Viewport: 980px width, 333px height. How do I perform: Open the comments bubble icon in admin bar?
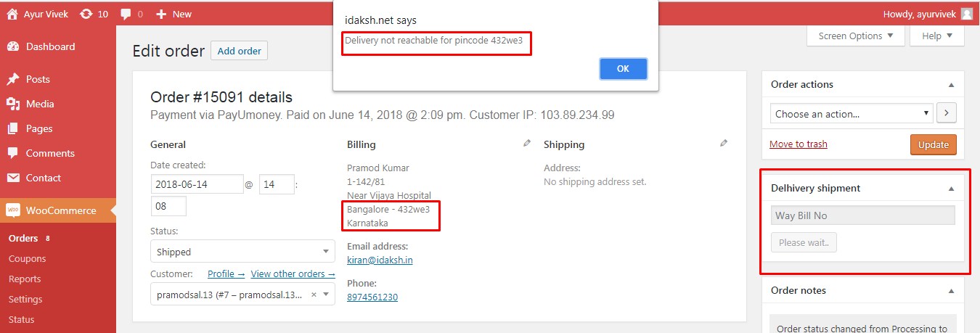click(126, 14)
